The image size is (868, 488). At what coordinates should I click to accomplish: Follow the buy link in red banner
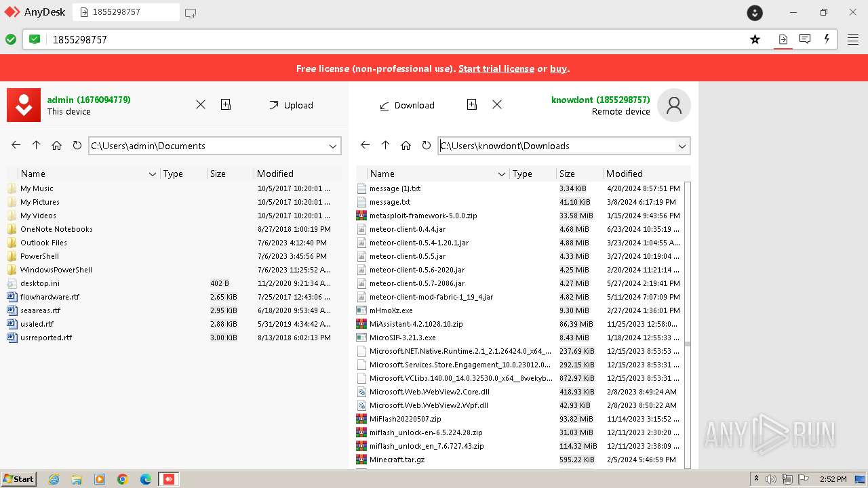558,68
